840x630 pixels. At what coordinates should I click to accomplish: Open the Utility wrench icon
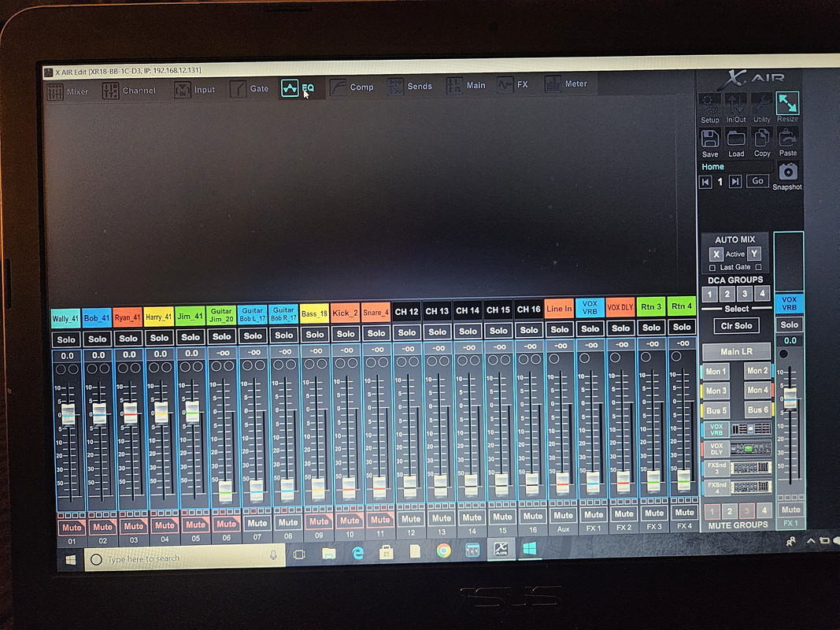761,103
